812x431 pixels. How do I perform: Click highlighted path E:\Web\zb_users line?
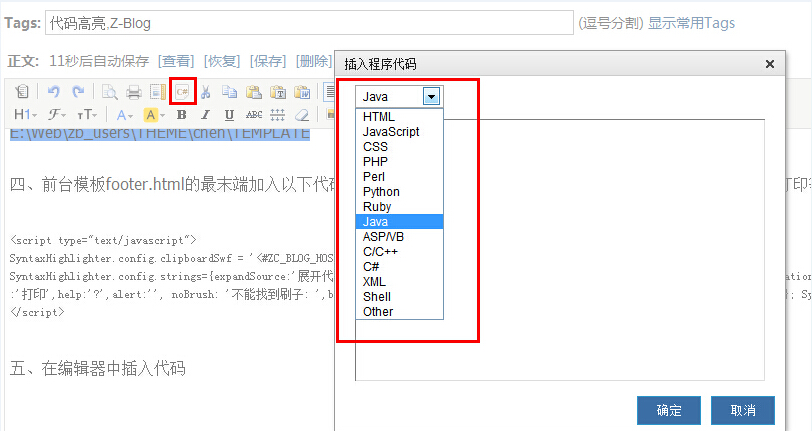(x=160, y=134)
